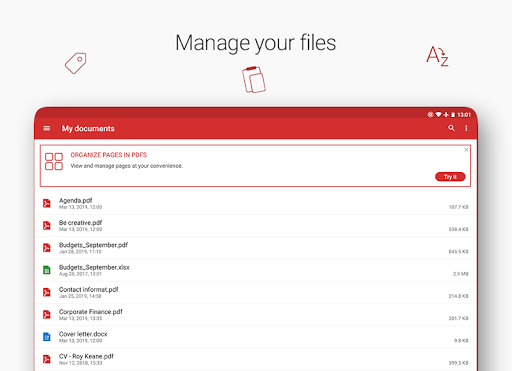
Task: Click the blue Cover letter.docx icon
Action: (x=47, y=337)
